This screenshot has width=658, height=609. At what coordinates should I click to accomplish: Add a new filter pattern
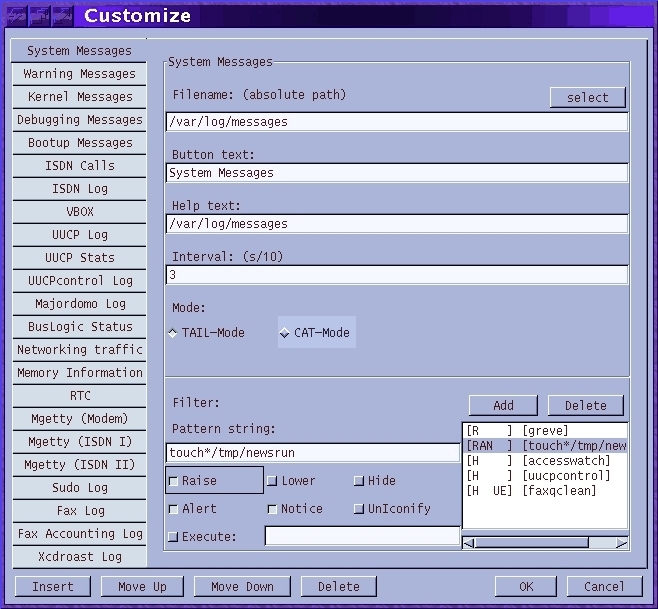click(x=503, y=405)
